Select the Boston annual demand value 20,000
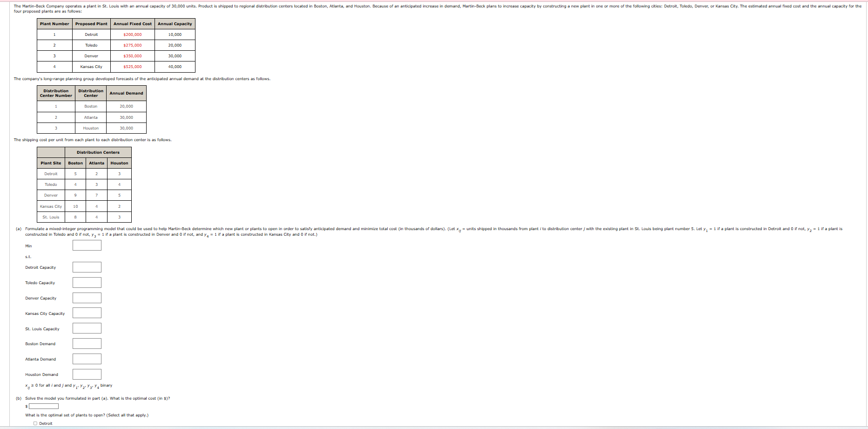 coord(125,106)
